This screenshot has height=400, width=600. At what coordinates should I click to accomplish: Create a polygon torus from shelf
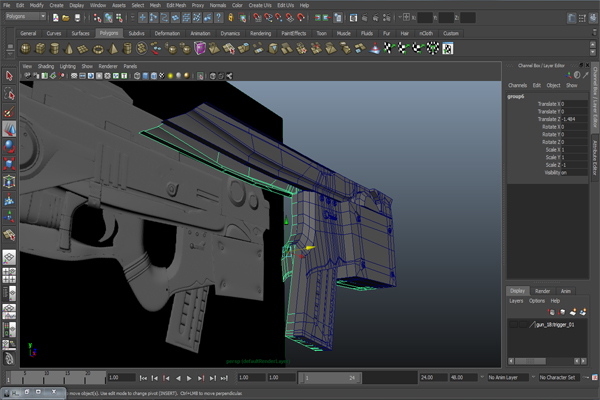[x=98, y=49]
